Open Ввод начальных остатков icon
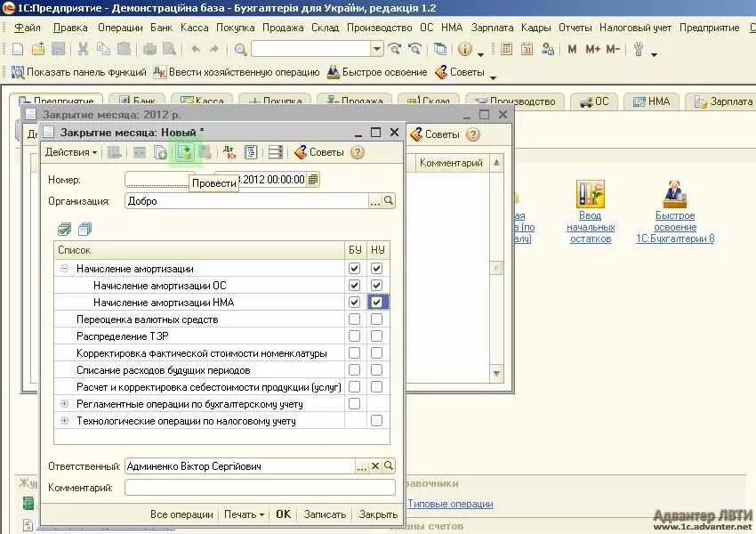 pos(591,194)
